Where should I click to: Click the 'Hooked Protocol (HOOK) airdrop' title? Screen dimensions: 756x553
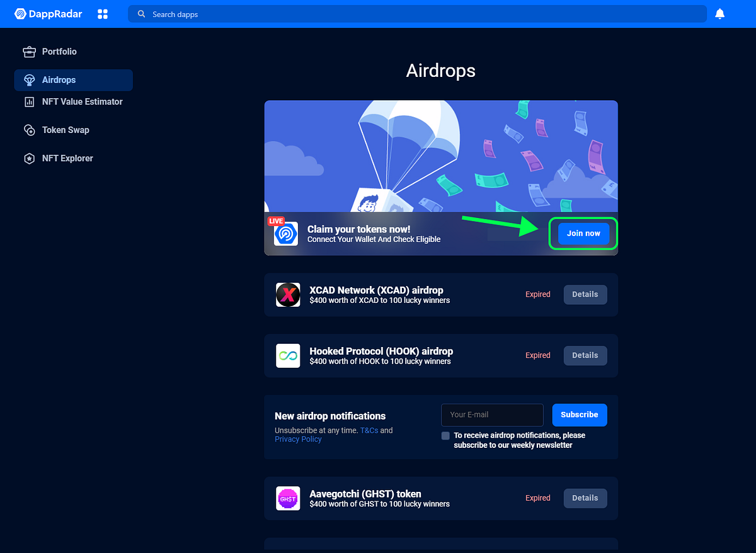click(381, 351)
